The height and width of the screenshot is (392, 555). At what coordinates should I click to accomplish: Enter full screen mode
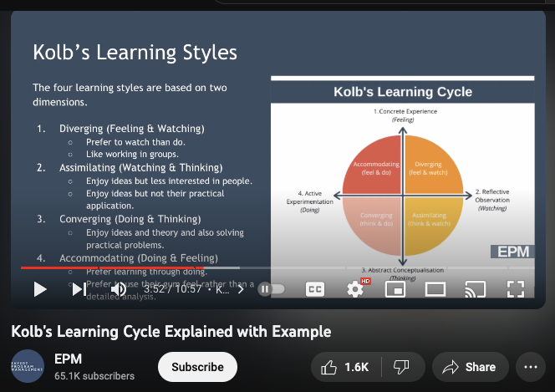[516, 289]
